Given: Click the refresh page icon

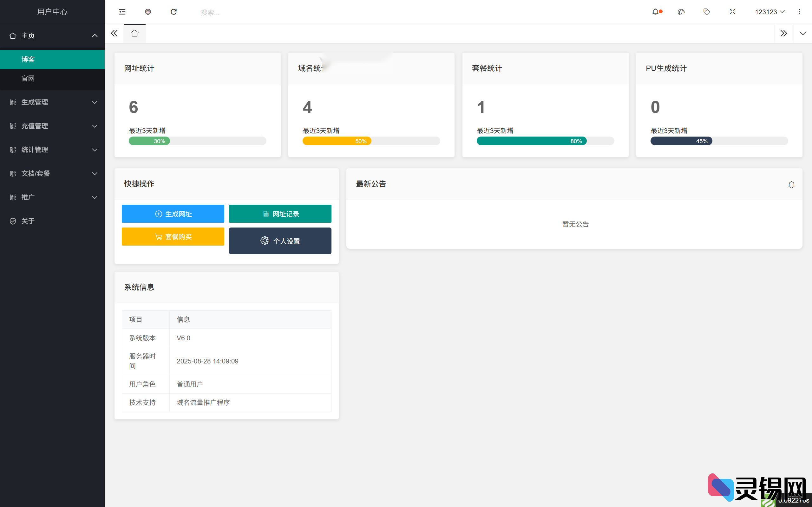Looking at the screenshot, I should (x=174, y=12).
